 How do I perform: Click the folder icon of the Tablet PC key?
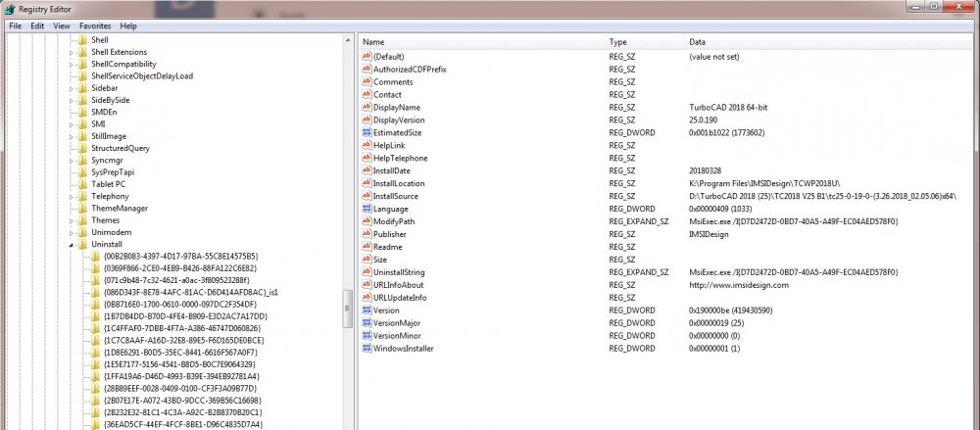pyautogui.click(x=82, y=184)
